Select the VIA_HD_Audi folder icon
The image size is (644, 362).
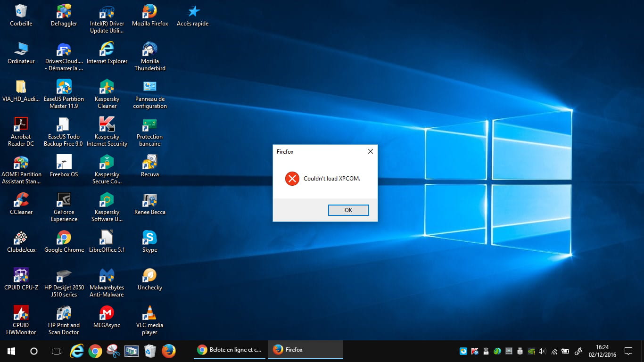pyautogui.click(x=21, y=91)
